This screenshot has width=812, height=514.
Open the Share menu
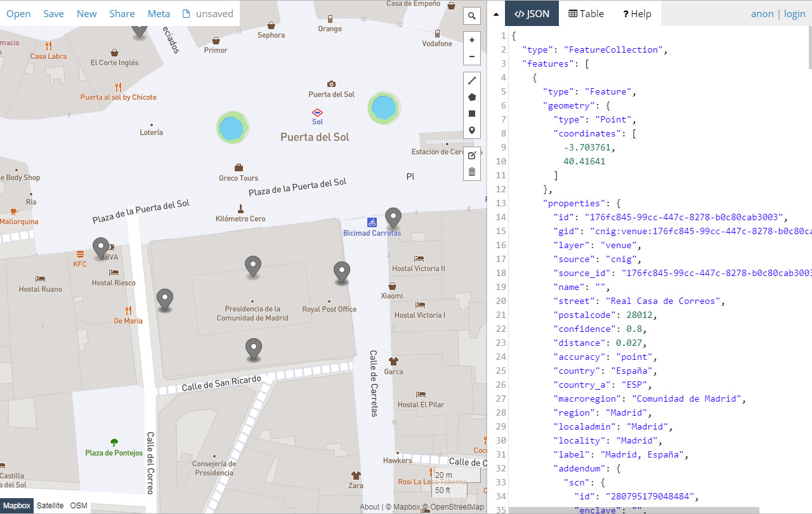pos(122,13)
